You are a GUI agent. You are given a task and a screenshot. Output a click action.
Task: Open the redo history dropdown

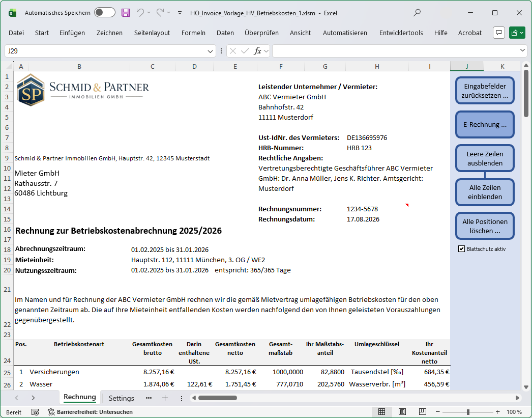click(x=169, y=13)
